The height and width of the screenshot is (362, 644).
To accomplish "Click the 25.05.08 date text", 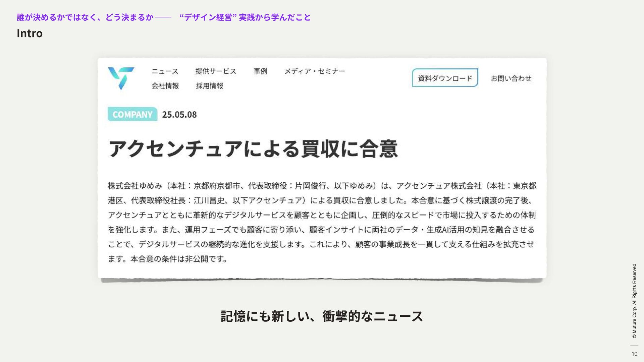I will click(x=179, y=115).
